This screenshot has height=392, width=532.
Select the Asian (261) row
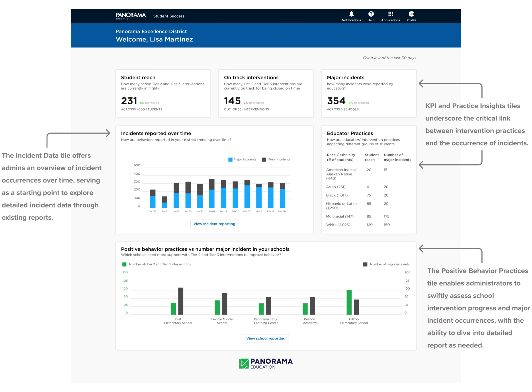click(x=369, y=187)
